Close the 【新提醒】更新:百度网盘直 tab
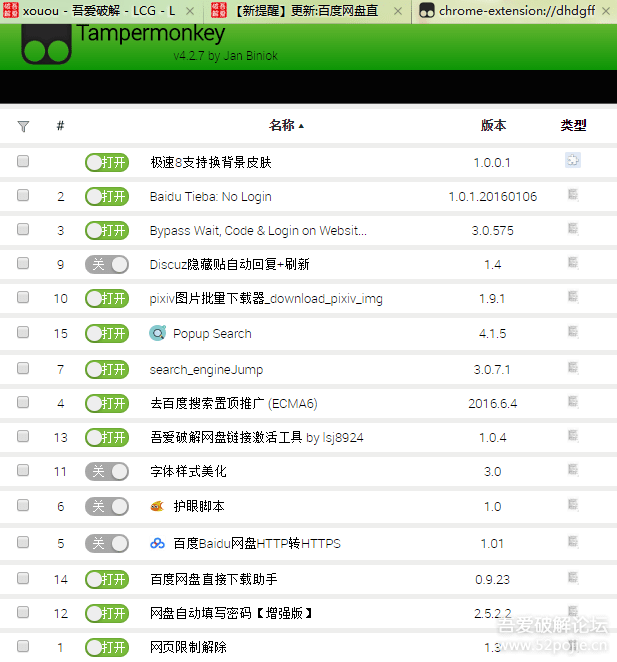 pyautogui.click(x=397, y=11)
